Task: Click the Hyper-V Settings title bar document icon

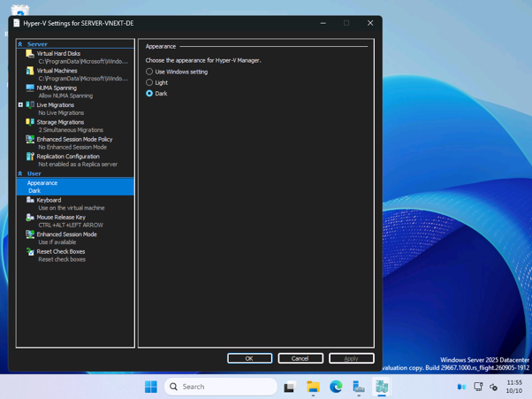Action: point(16,23)
